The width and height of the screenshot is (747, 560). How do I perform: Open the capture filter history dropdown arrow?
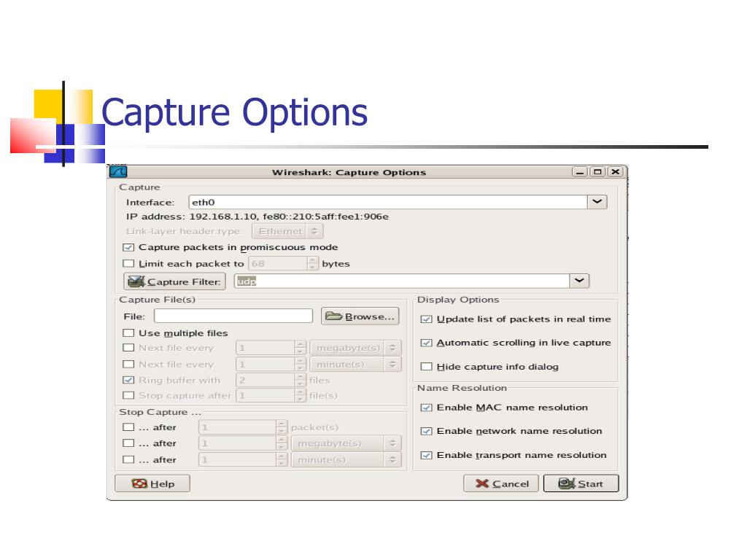tap(579, 281)
